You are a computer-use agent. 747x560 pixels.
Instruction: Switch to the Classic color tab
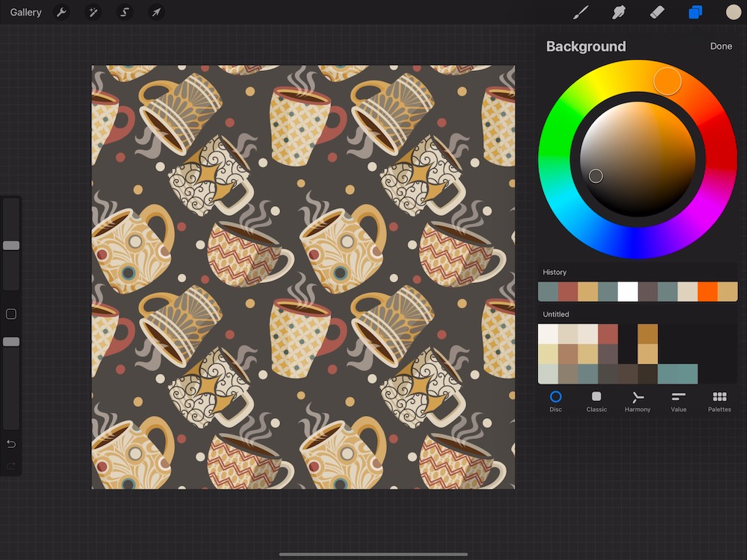(596, 401)
